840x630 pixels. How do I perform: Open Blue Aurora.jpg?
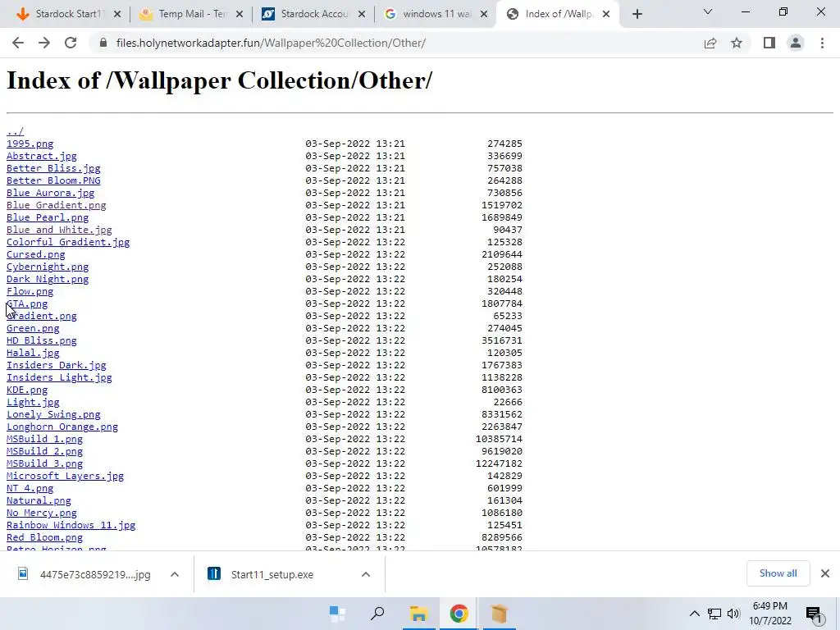tap(50, 193)
